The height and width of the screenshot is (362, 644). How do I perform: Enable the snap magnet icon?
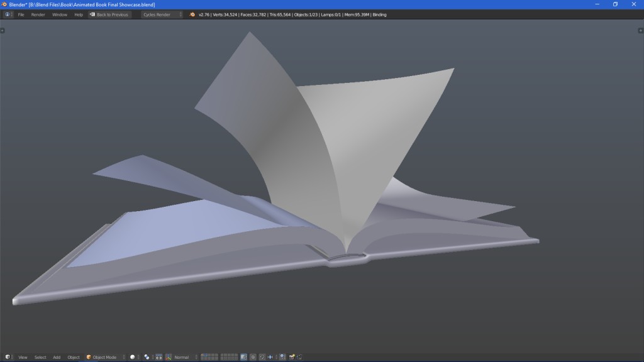pyautogui.click(x=262, y=356)
